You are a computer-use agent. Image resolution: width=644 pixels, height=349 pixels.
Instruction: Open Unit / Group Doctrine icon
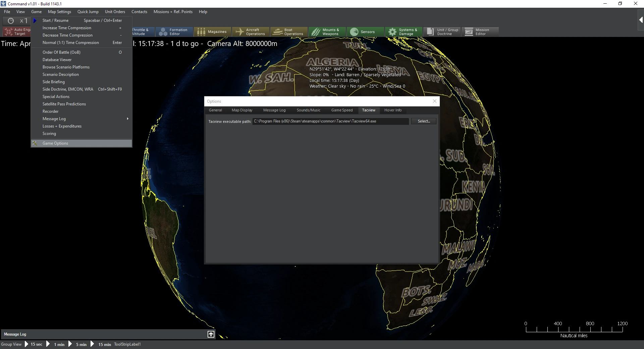430,32
